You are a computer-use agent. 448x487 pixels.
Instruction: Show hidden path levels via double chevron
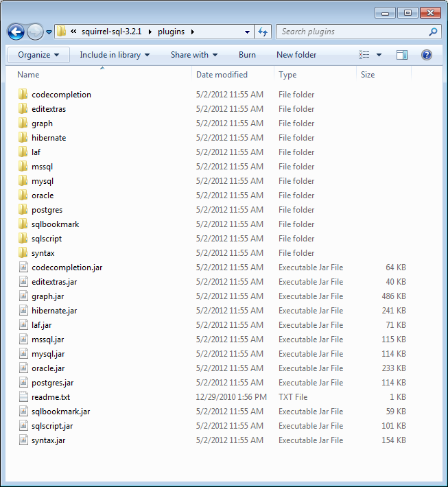[x=73, y=32]
